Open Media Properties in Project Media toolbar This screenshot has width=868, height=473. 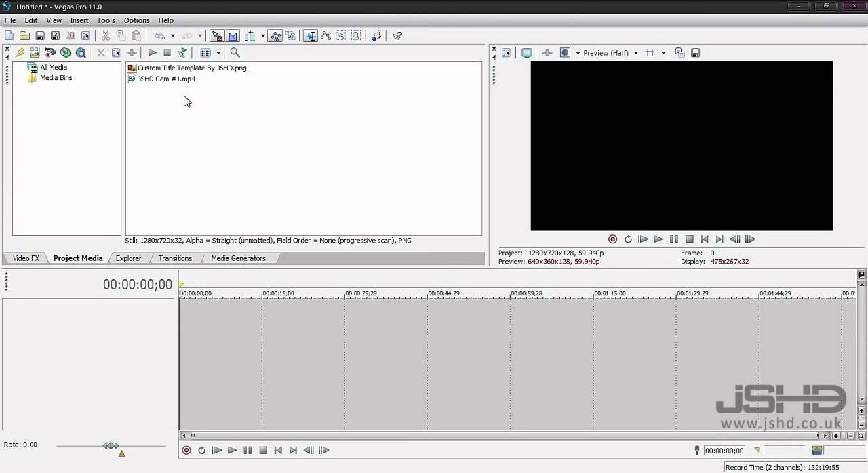click(x=116, y=52)
